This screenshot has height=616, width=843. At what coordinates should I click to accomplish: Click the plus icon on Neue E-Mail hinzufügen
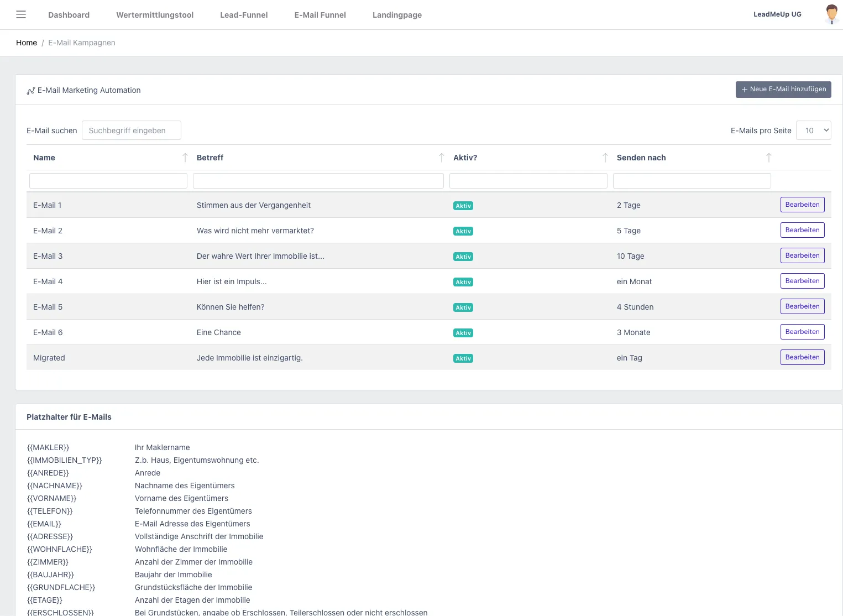(744, 89)
